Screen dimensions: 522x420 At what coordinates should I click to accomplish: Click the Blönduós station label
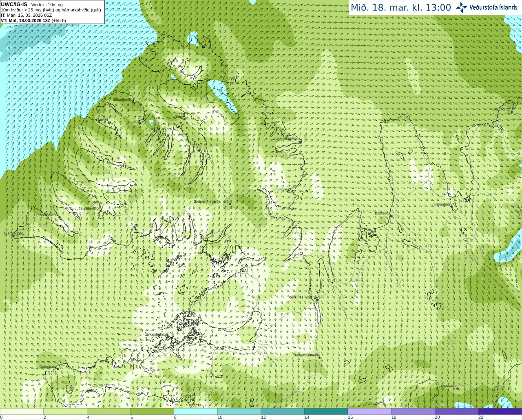[x=383, y=213]
